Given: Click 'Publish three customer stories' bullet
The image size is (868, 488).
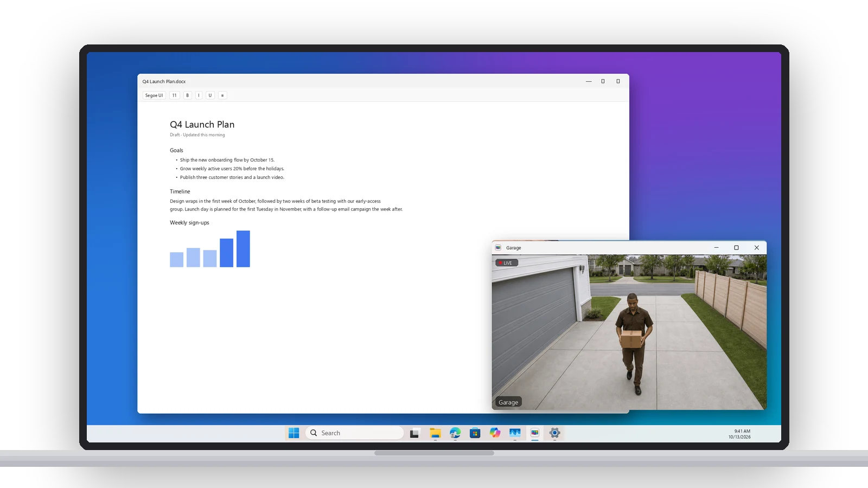Looking at the screenshot, I should (232, 177).
